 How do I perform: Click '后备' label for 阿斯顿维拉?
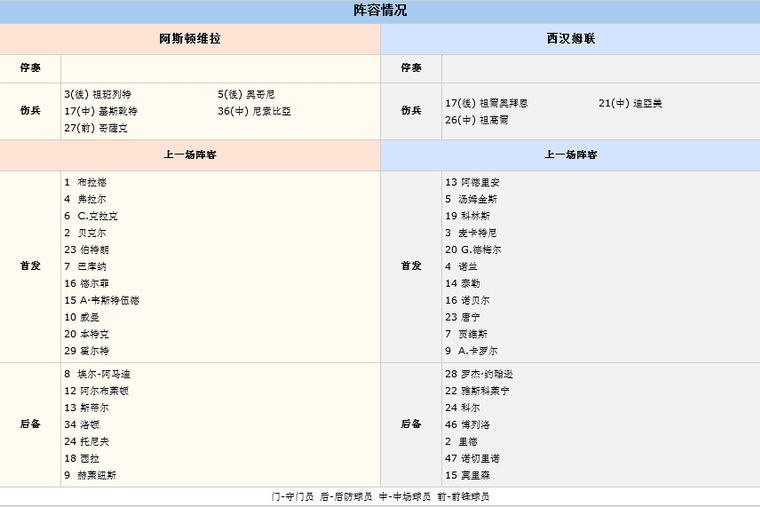click(30, 424)
